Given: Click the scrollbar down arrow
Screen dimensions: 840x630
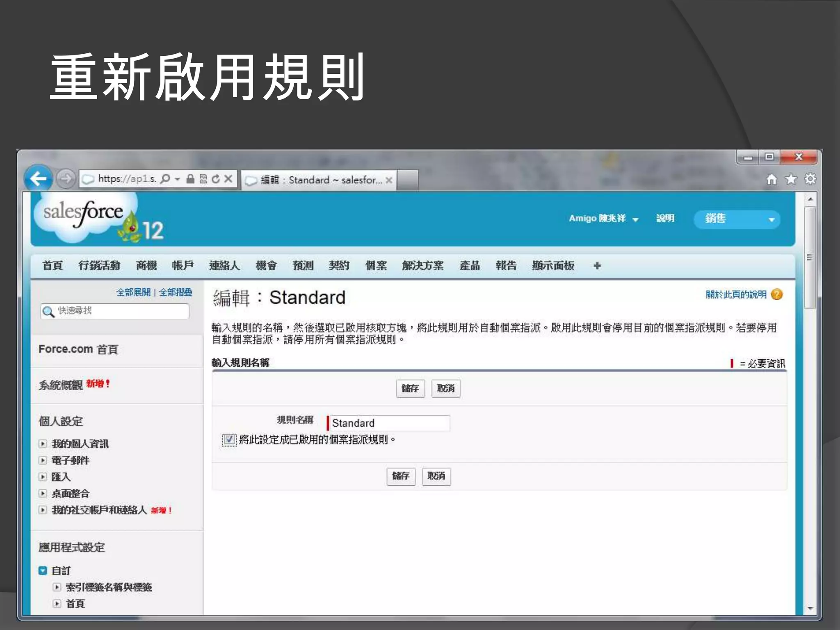Looking at the screenshot, I should click(810, 609).
